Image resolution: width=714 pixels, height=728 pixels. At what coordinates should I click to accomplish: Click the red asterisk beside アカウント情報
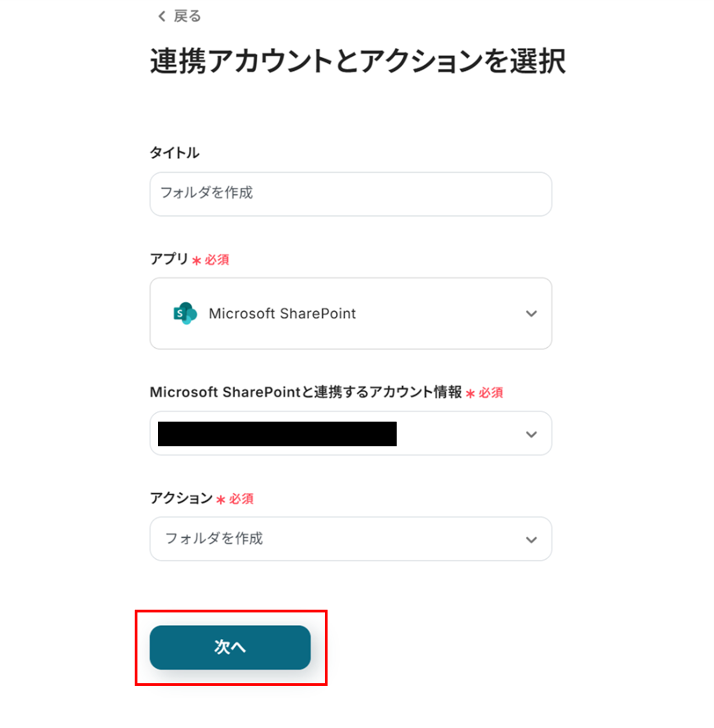pos(470,394)
